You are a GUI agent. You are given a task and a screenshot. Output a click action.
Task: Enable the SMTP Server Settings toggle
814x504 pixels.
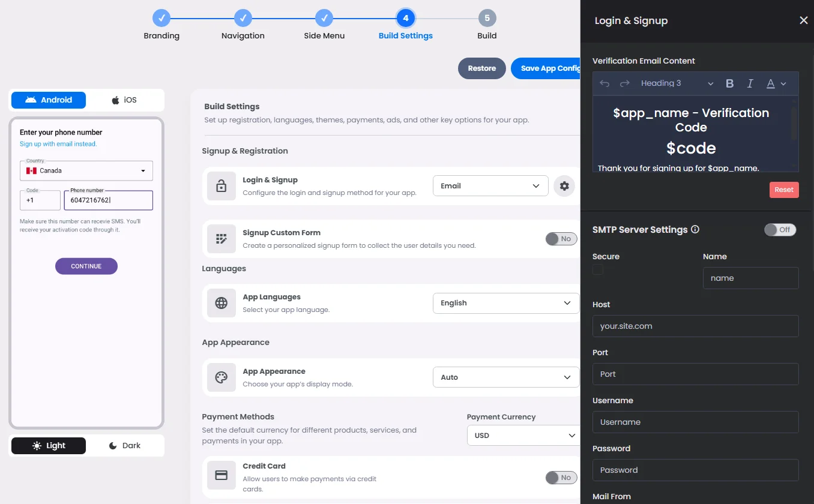pos(779,230)
